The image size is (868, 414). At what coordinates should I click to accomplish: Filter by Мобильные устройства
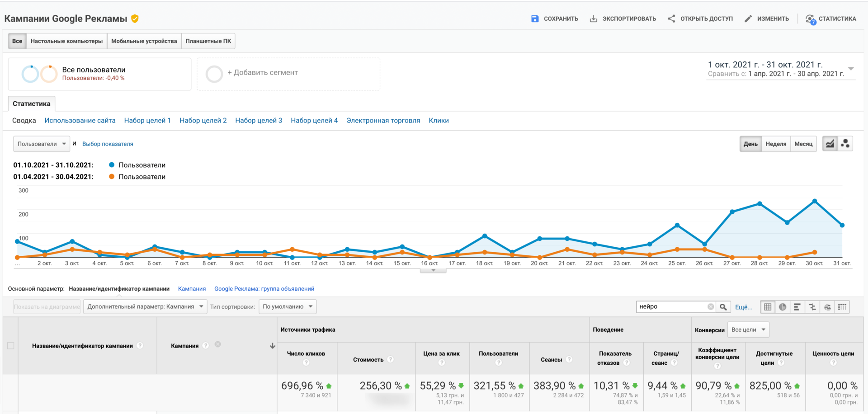(x=144, y=41)
